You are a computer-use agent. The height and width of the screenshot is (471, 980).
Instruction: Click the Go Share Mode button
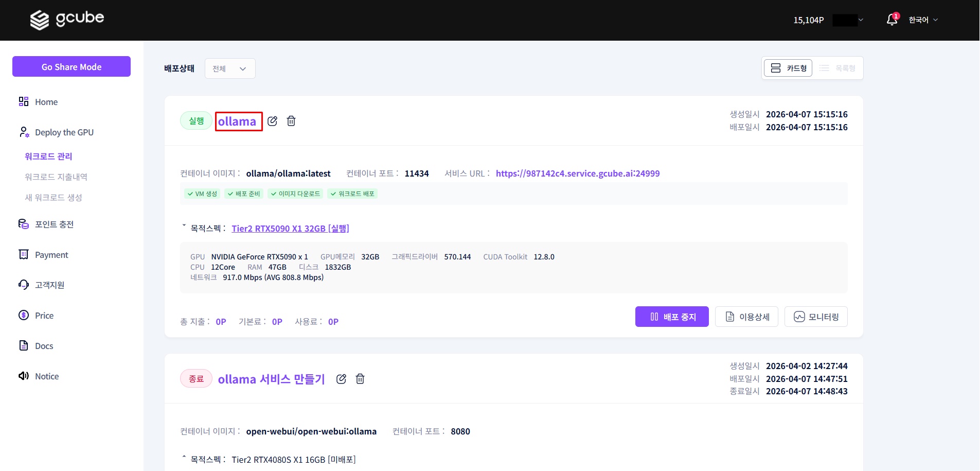(72, 66)
